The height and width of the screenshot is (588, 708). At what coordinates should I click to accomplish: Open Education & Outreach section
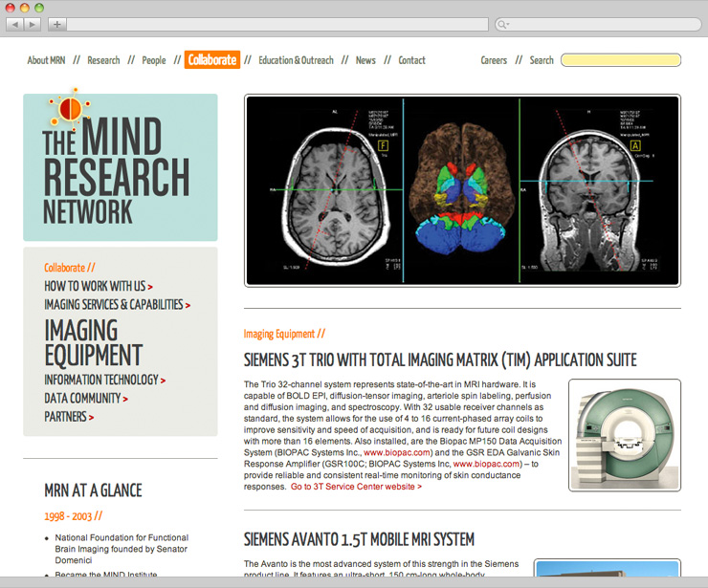(x=296, y=60)
